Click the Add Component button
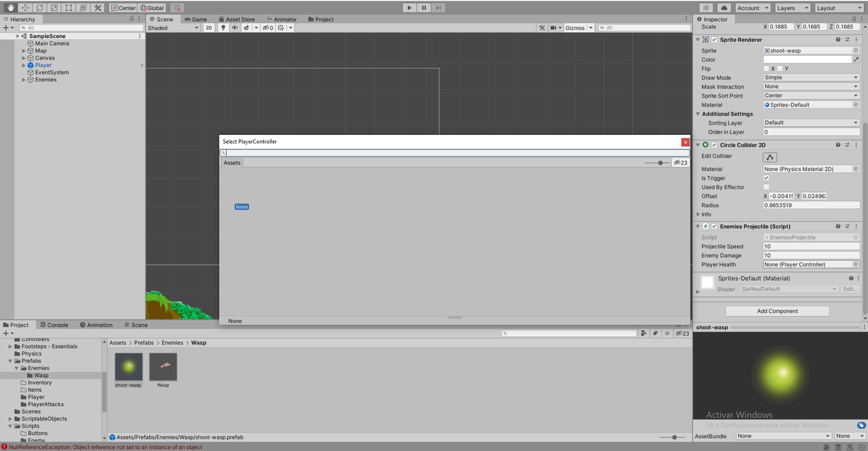Image resolution: width=868 pixels, height=451 pixels. pyautogui.click(x=777, y=311)
